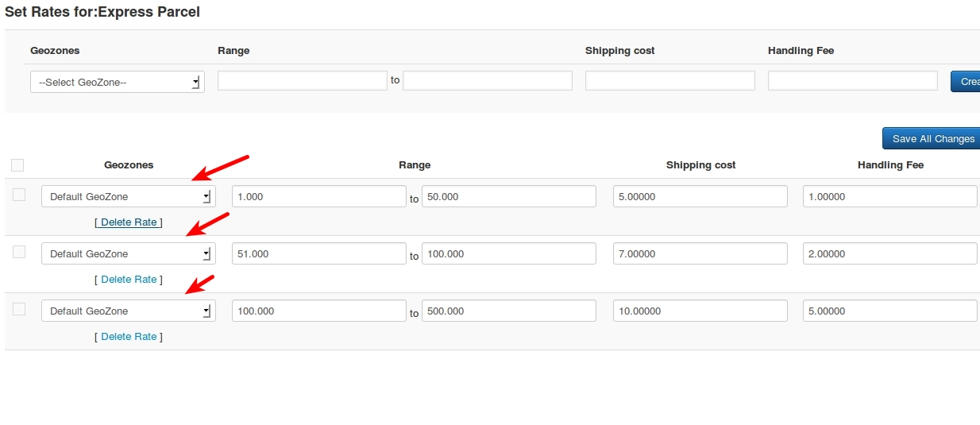
Task: Check the checkbox for the 1.000–50.000 rate row
Action: (19, 195)
